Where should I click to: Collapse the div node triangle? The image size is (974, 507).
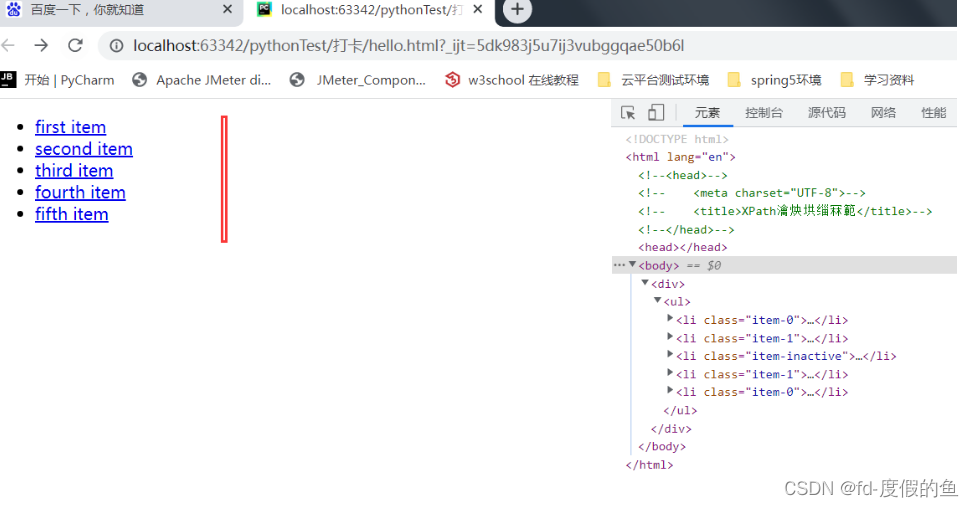(645, 283)
